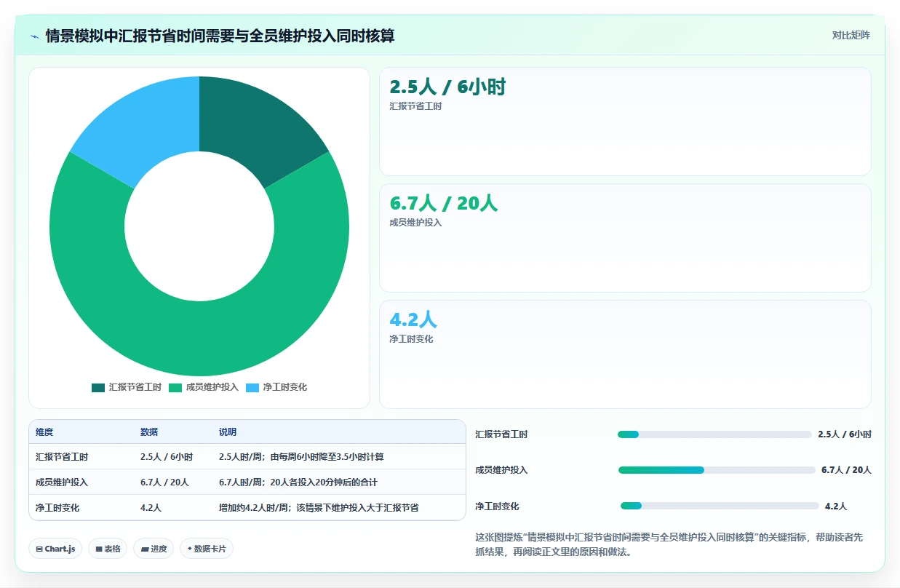Click progress value 6.7人 / 20人

point(846,470)
